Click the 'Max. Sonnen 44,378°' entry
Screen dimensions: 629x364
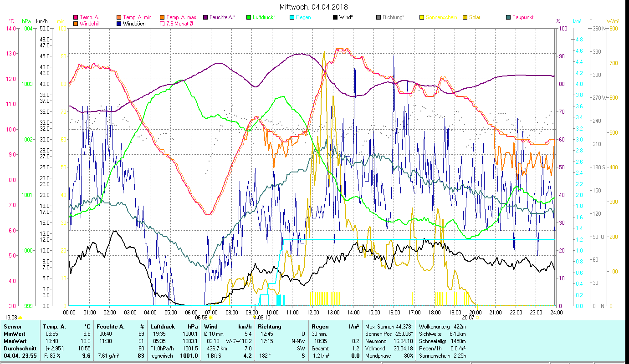tap(389, 327)
